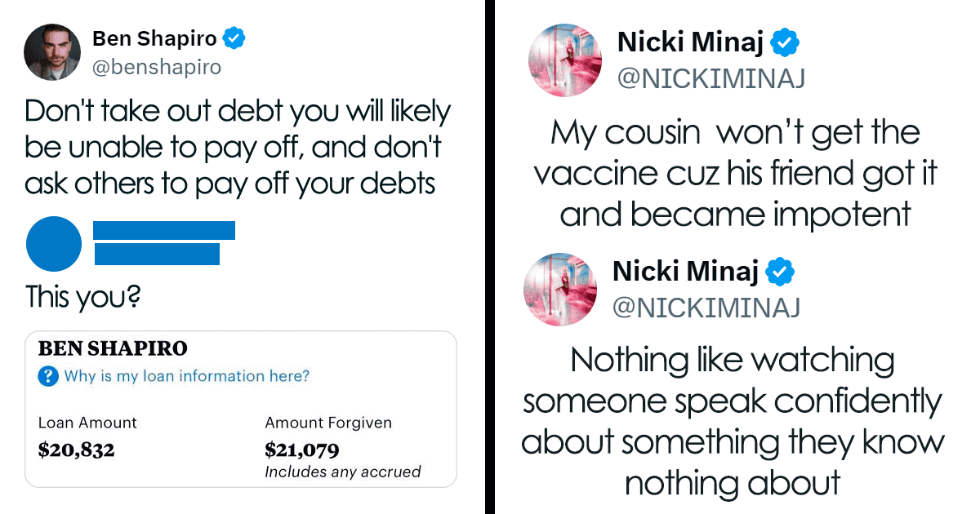
Task: Click the Nicki Minaj display name on the lower tweet
Action: pos(686,271)
